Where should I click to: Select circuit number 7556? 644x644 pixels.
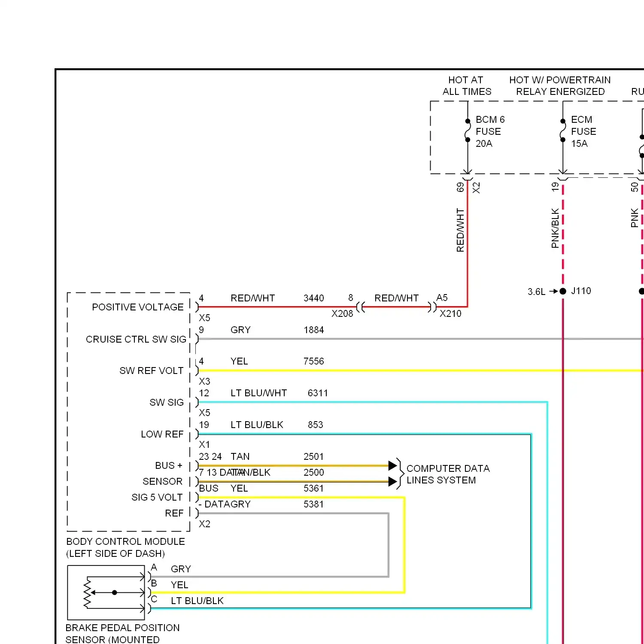314,361
